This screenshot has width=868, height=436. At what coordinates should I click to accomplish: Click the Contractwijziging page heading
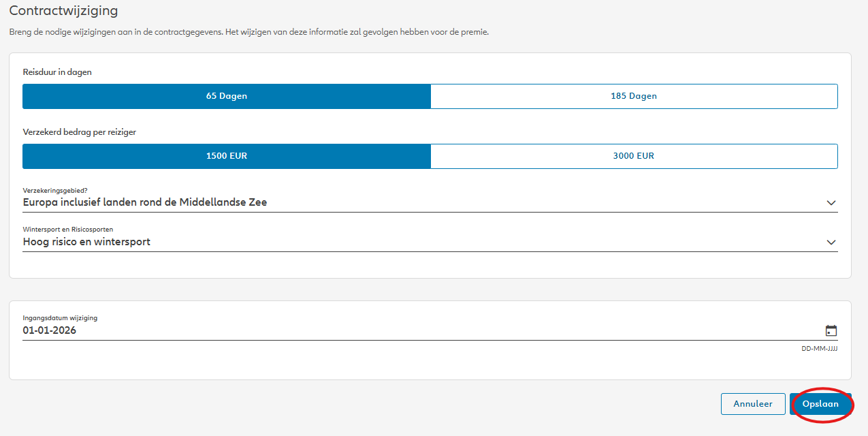(63, 11)
